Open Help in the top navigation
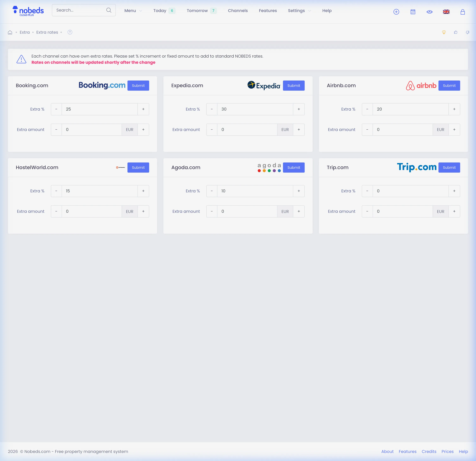 [327, 11]
